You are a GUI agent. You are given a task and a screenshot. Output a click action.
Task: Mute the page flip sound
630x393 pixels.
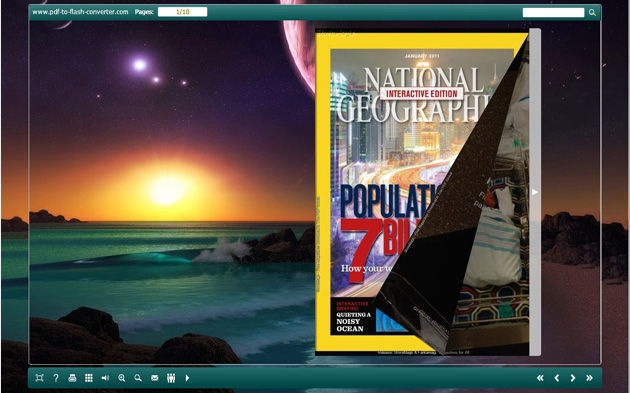[x=105, y=378]
